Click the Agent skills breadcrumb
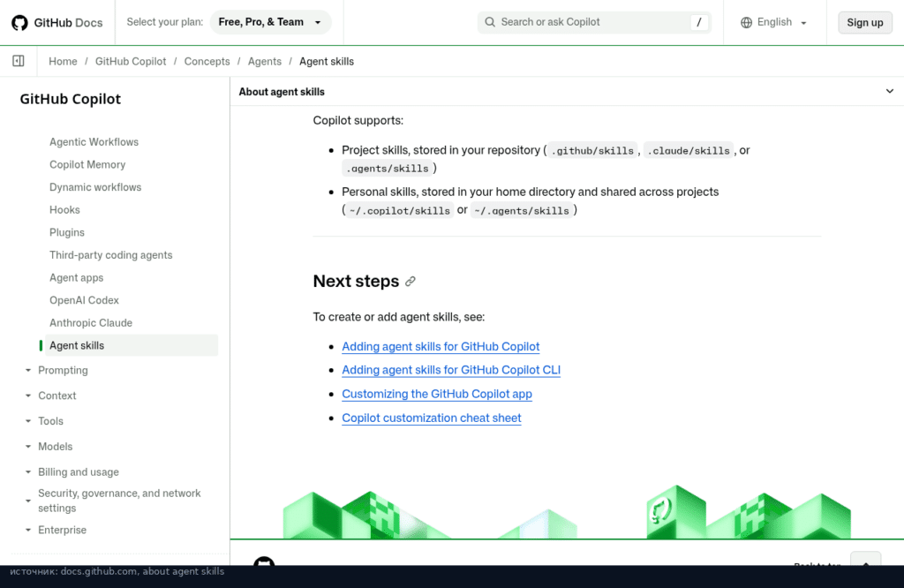Image resolution: width=904 pixels, height=588 pixels. click(327, 61)
